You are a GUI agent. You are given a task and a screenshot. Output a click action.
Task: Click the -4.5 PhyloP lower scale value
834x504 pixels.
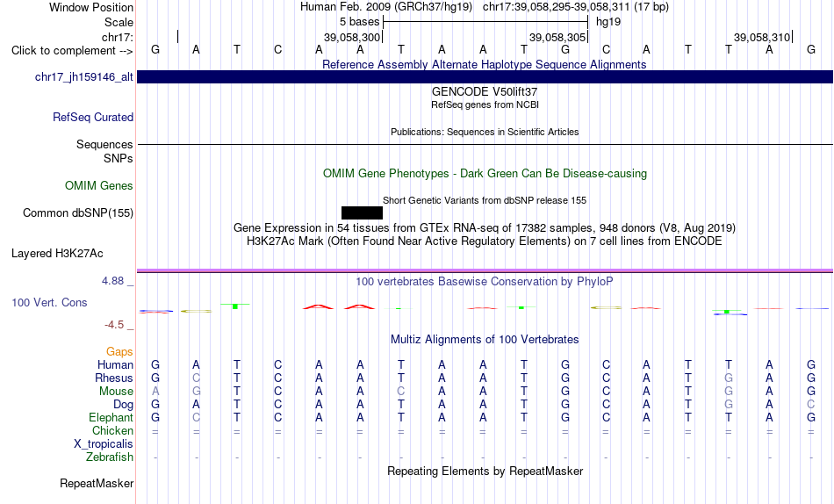[x=114, y=325]
